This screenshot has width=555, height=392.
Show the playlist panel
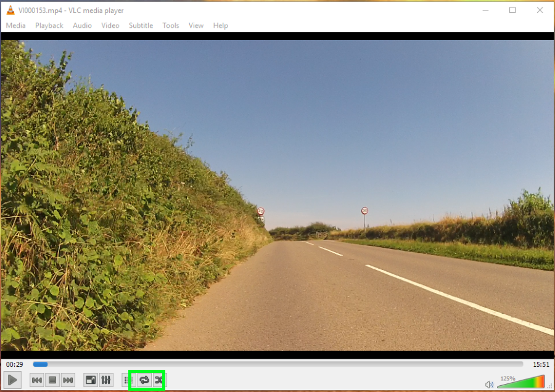point(126,380)
